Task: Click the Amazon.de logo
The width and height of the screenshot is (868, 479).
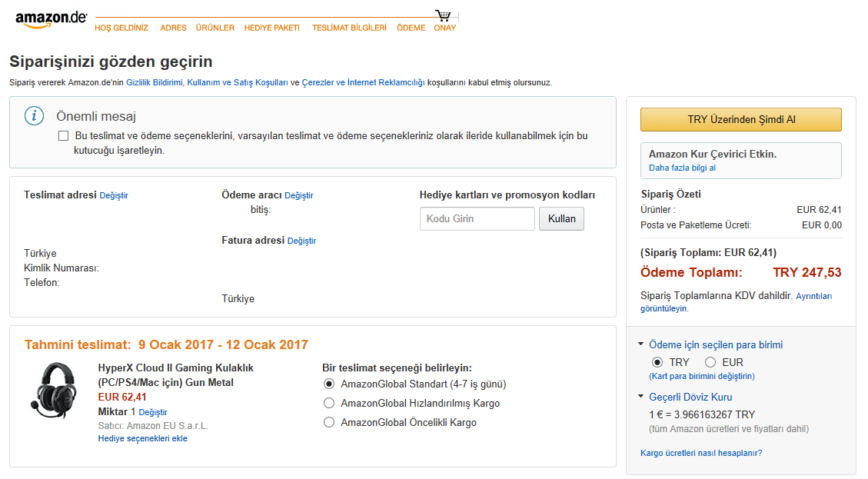Action: [x=51, y=20]
